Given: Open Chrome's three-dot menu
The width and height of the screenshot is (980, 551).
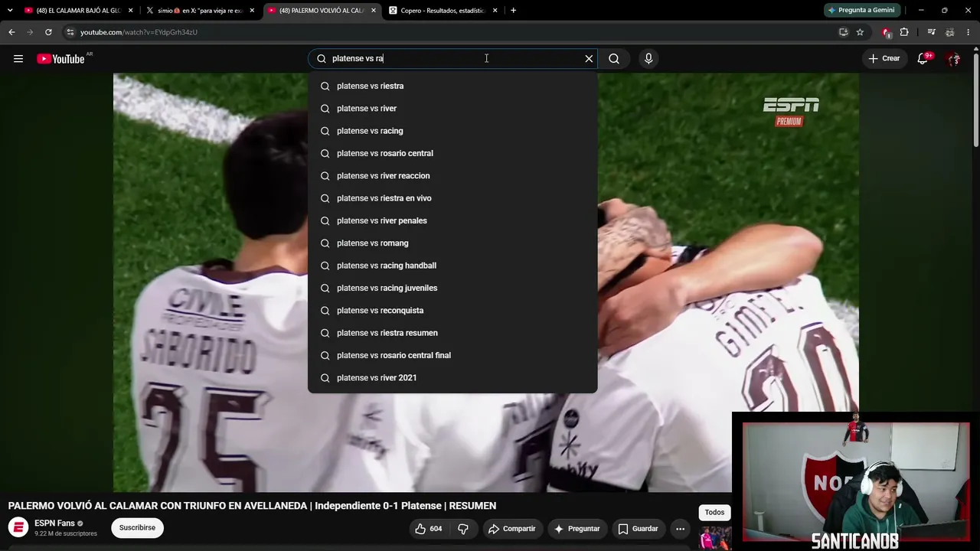Looking at the screenshot, I should click(969, 32).
